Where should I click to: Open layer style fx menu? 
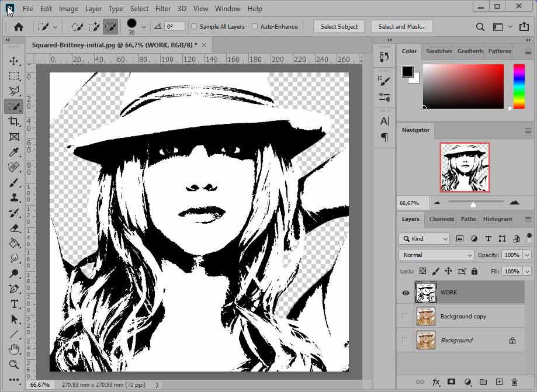tap(436, 381)
